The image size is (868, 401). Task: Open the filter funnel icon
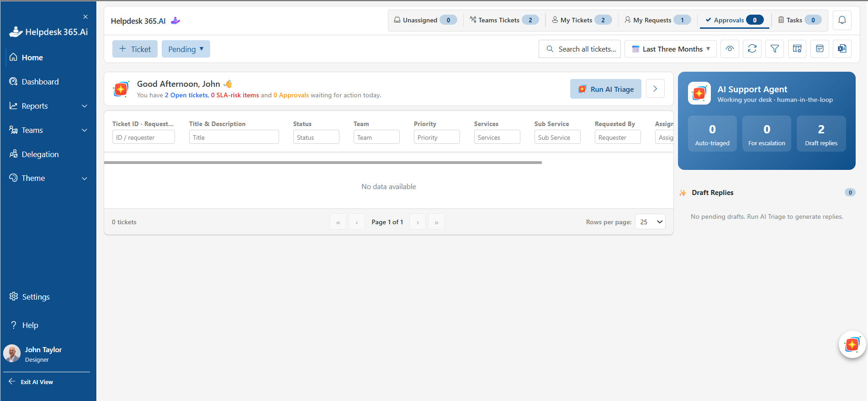pos(775,49)
